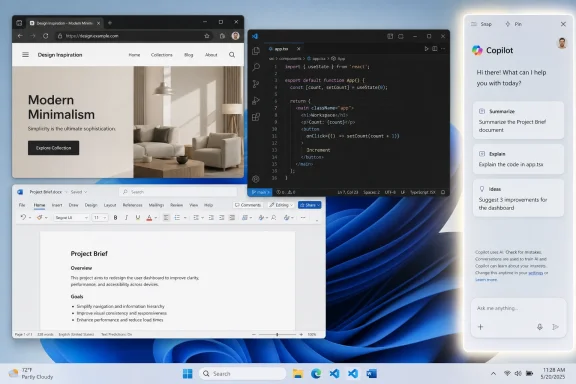Open the References tab in Word
This screenshot has width=576, height=384.
click(132, 205)
